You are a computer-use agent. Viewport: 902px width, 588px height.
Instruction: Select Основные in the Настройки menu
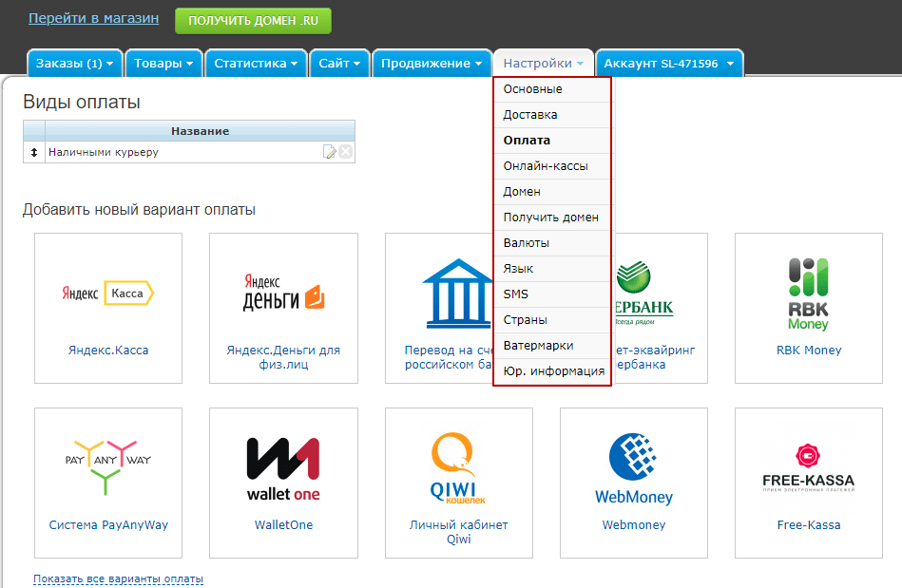(x=552, y=89)
